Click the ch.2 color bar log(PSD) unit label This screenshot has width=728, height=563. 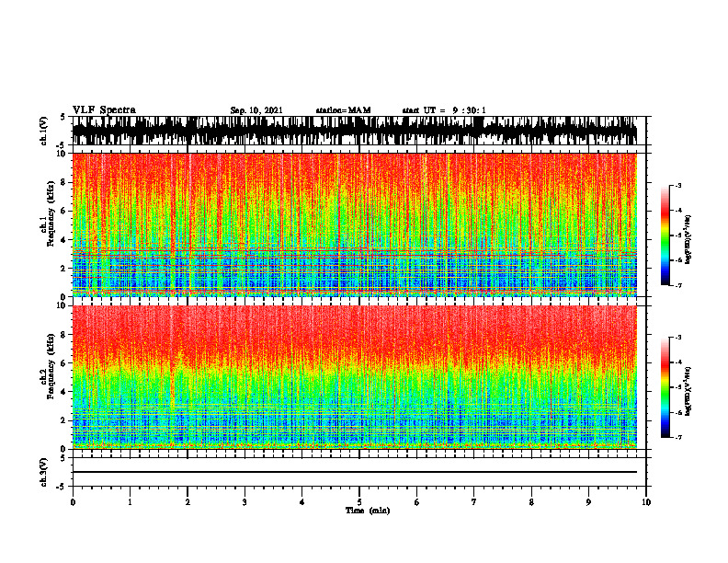688,392
